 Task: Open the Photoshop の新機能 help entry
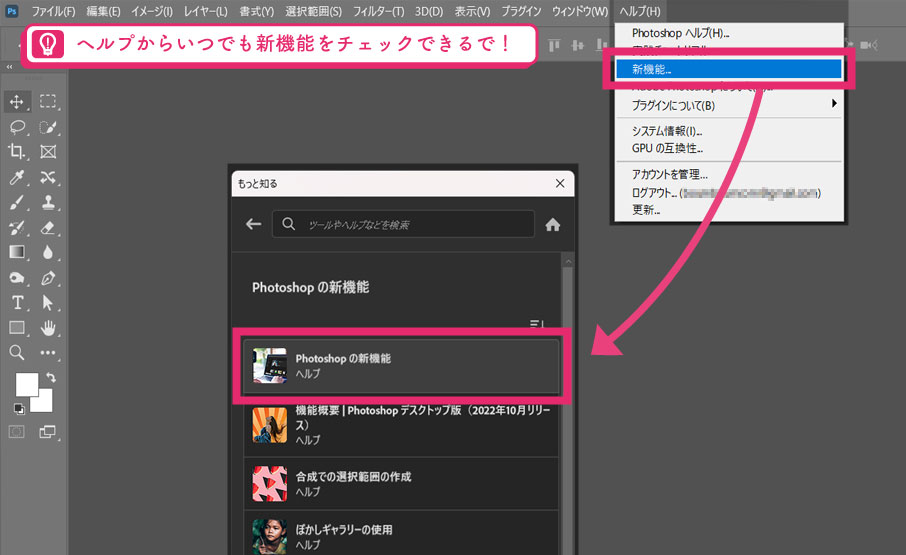(x=402, y=366)
